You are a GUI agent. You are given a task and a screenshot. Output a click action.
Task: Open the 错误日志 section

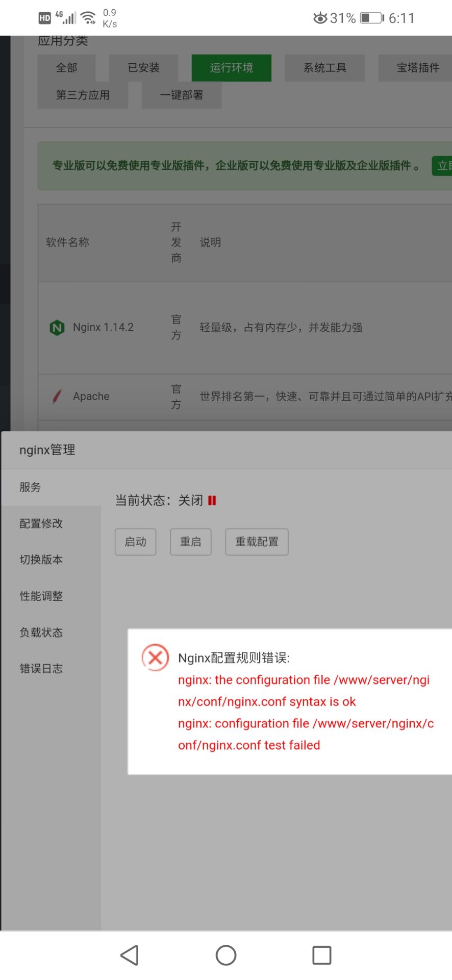pos(51,669)
